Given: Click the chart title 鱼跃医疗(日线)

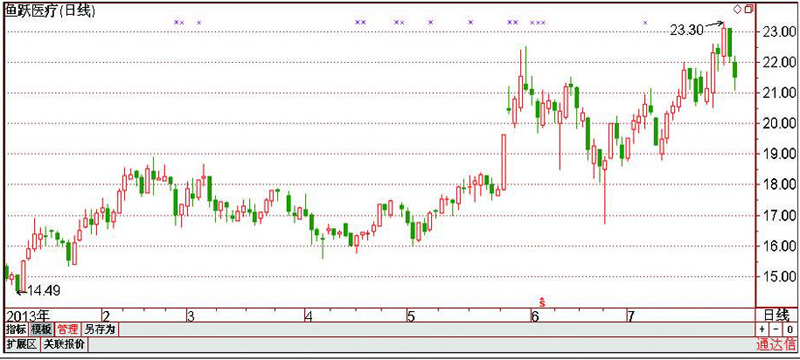Looking at the screenshot, I should (50, 12).
